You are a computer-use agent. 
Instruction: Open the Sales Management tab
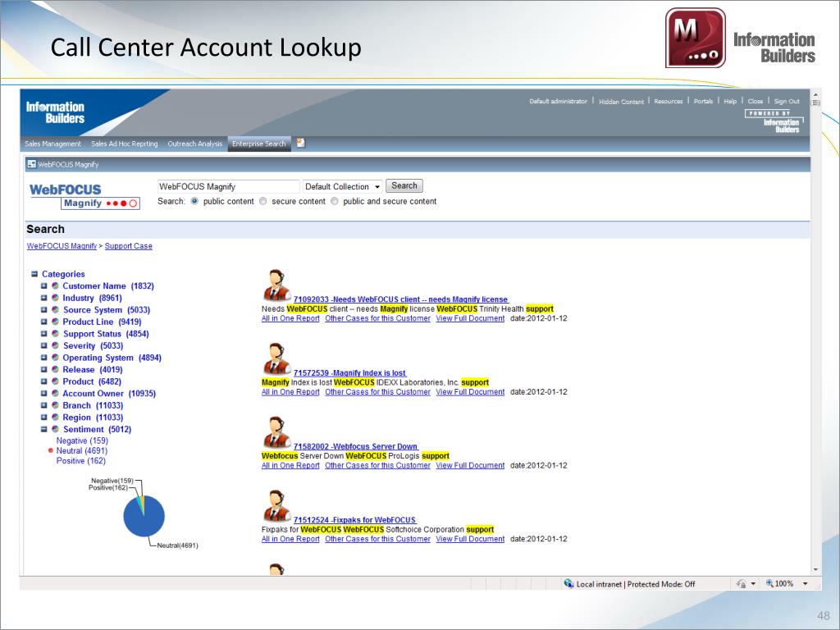[52, 144]
